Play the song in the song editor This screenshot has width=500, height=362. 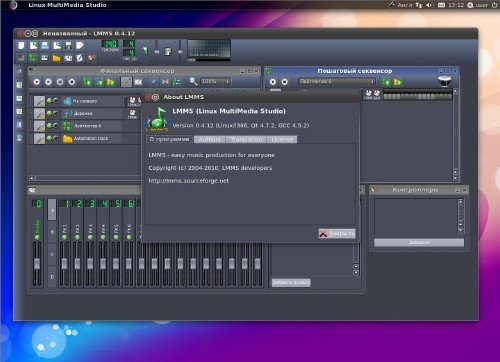pyautogui.click(x=37, y=82)
